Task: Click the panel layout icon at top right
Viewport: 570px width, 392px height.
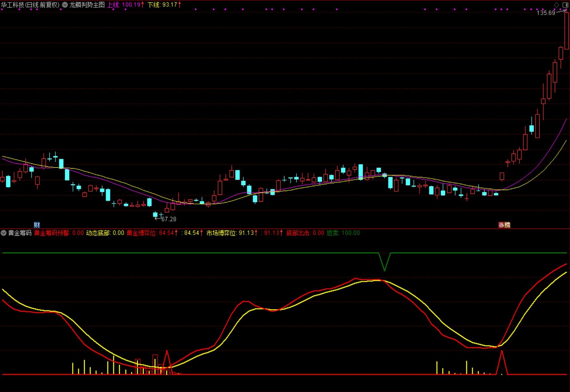Action: [x=565, y=5]
